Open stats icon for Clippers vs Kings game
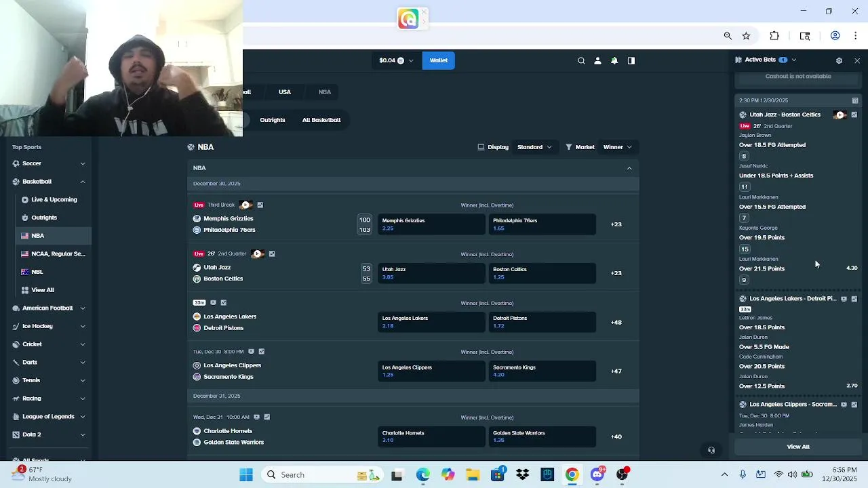The image size is (868, 488). tap(262, 351)
